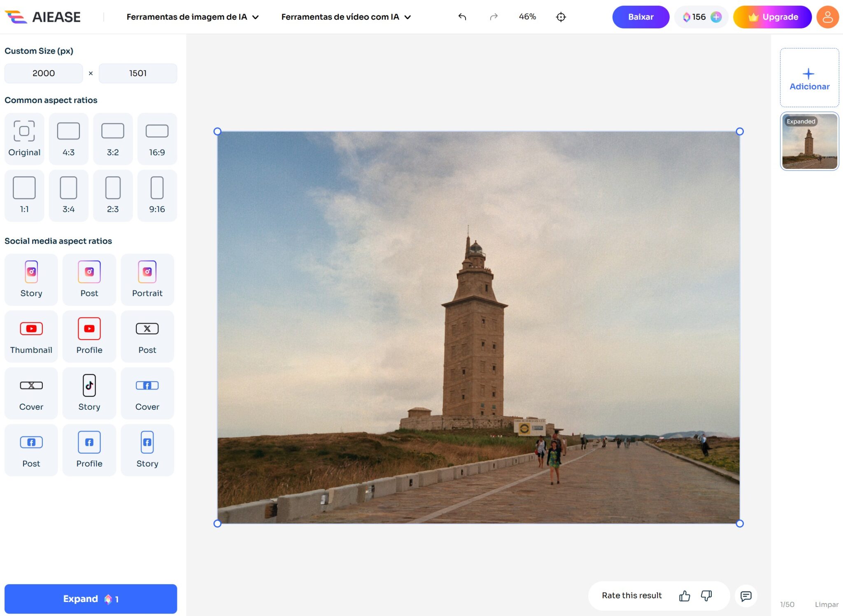The image size is (843, 616).
Task: Open the Ferramentas de imagem de IA menu
Action: point(193,17)
